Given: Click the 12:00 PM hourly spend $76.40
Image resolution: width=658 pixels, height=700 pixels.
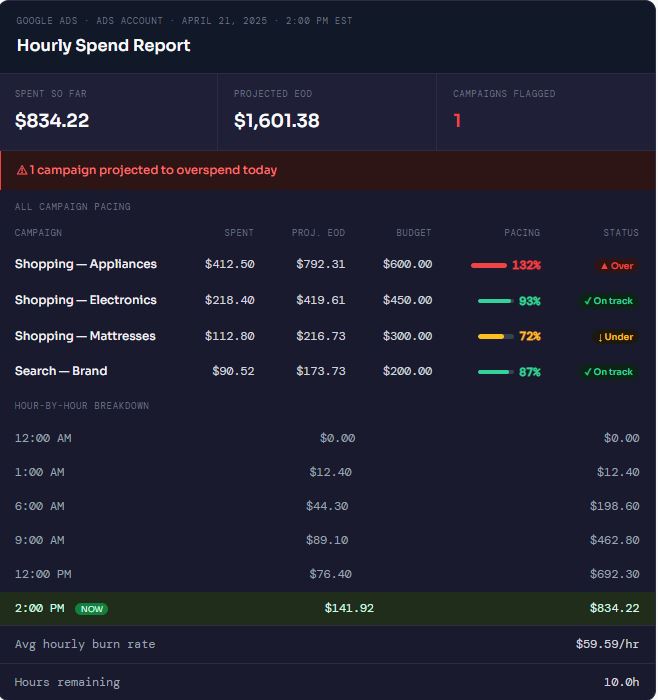Looking at the screenshot, I should 330,574.
